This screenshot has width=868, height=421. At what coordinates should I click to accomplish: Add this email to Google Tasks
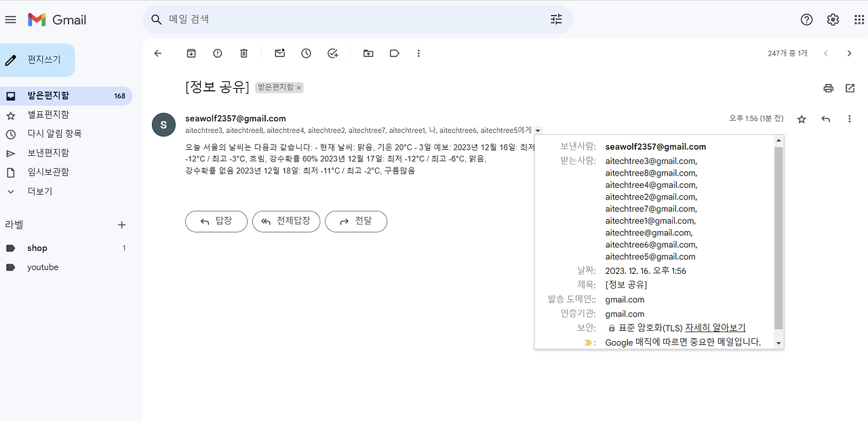tap(332, 53)
